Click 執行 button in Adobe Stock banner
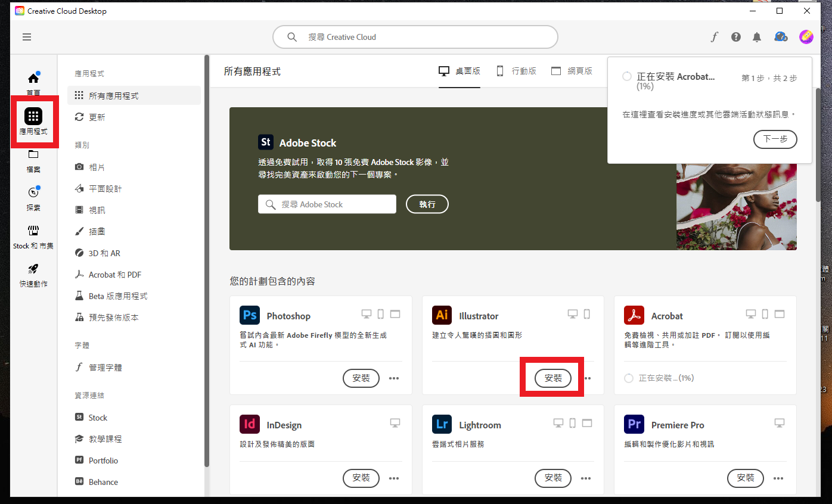832x504 pixels. point(427,204)
